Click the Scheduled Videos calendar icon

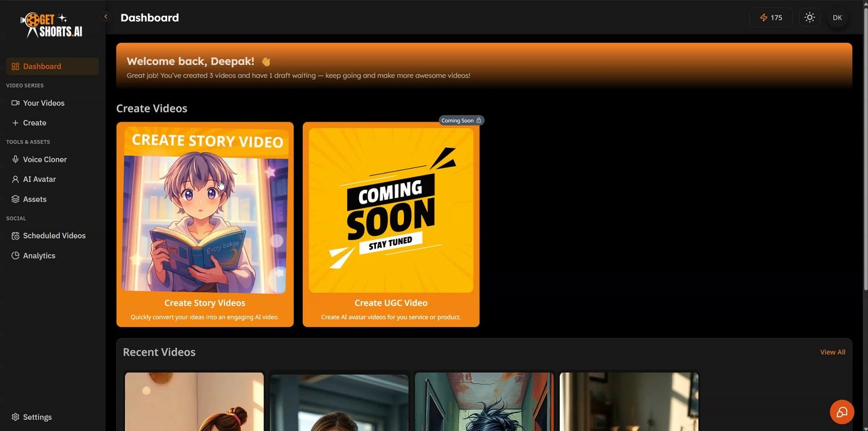click(x=16, y=236)
